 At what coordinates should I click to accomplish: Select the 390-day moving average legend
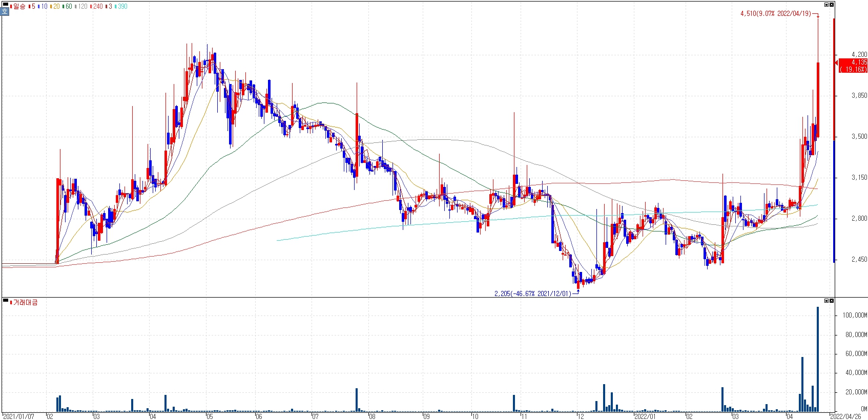pyautogui.click(x=121, y=6)
